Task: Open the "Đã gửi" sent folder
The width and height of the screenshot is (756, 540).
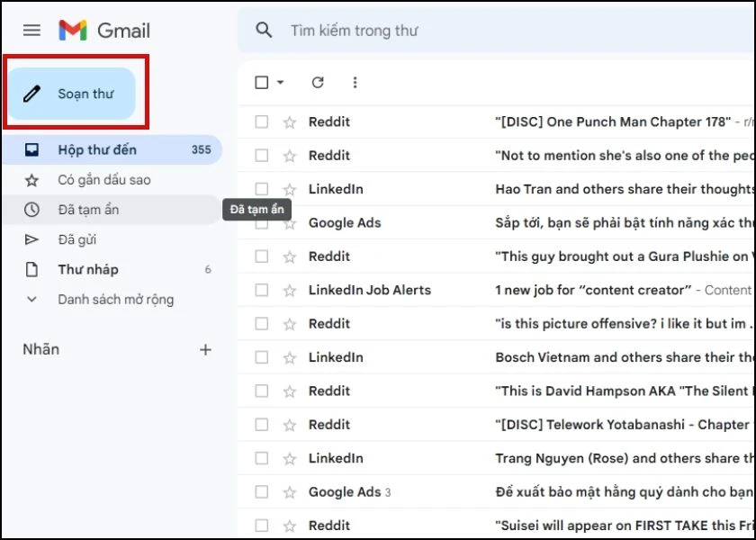Action: 112,239
